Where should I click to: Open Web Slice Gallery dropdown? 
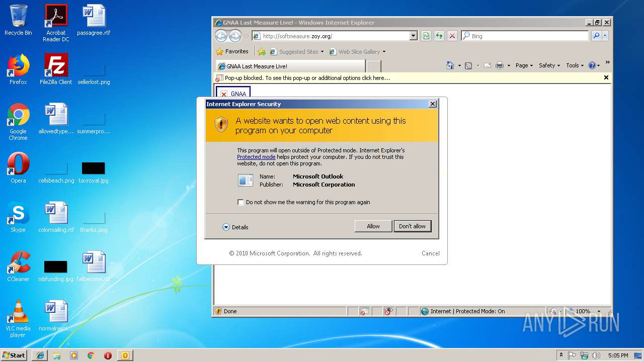357,52
